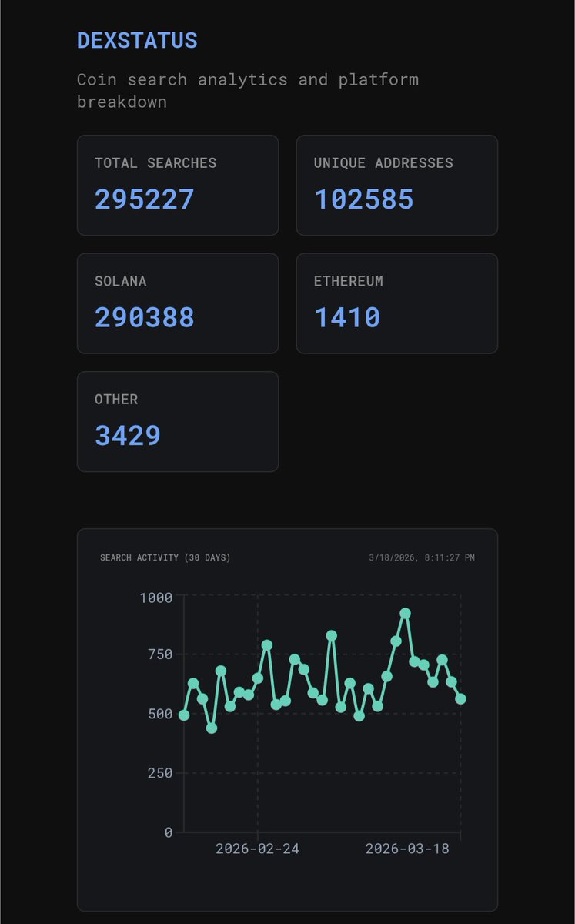Click the 'Search Activity (30 Days)' chart title
This screenshot has height=924, width=575.
coord(165,557)
